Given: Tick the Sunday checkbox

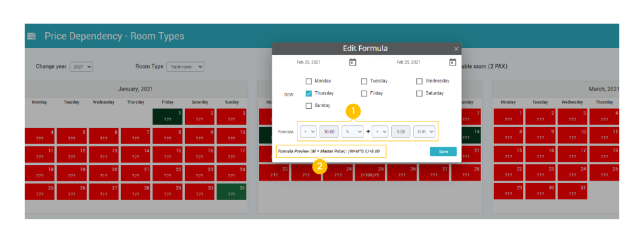Looking at the screenshot, I should (x=309, y=106).
